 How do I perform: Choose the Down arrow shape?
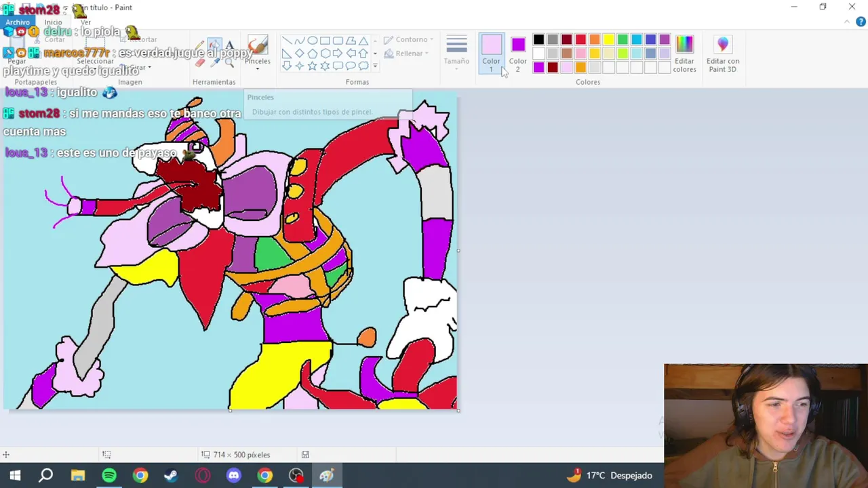[x=286, y=66]
